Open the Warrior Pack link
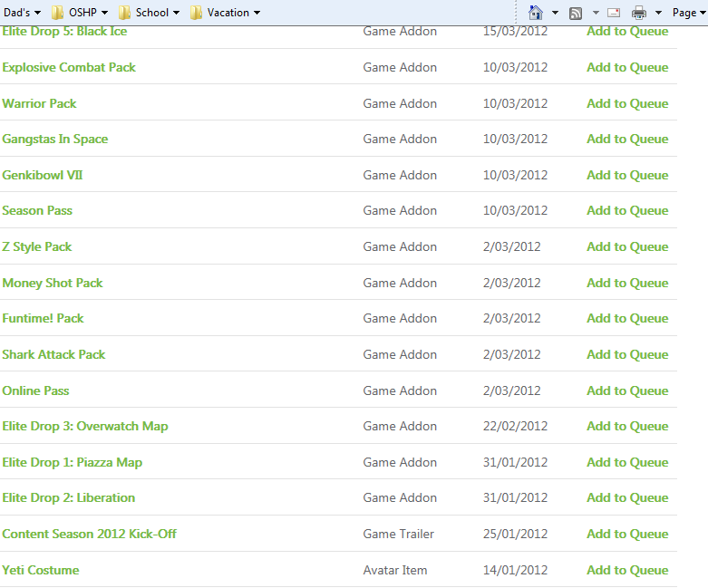708x588 pixels. [39, 103]
